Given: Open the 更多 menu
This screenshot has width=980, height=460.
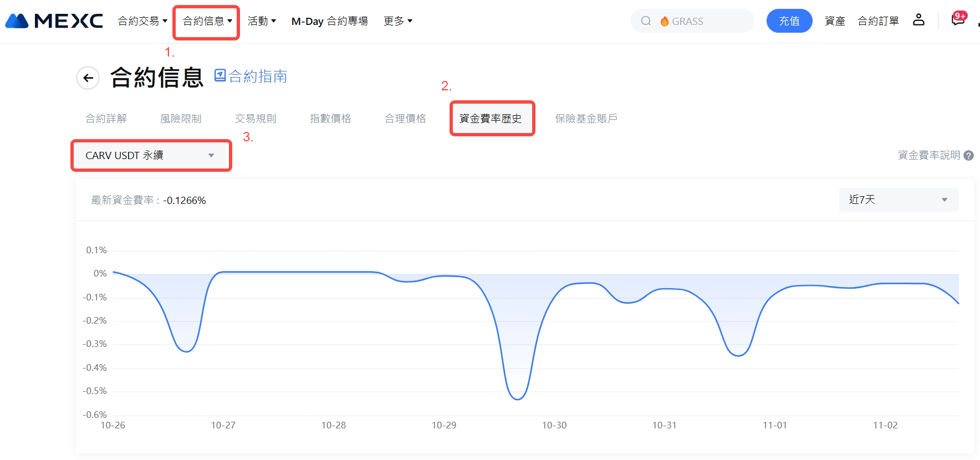Looking at the screenshot, I should [397, 21].
